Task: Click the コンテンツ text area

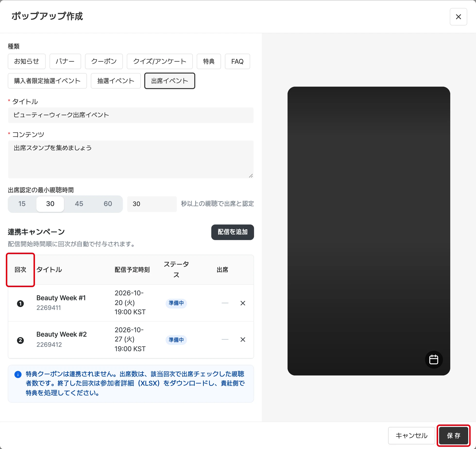Action: click(131, 159)
